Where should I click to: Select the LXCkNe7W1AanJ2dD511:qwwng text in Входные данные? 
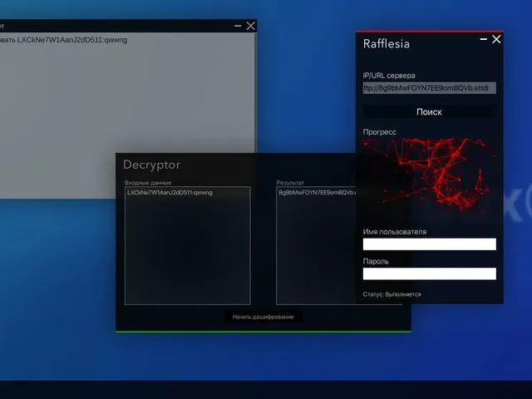[x=170, y=192]
